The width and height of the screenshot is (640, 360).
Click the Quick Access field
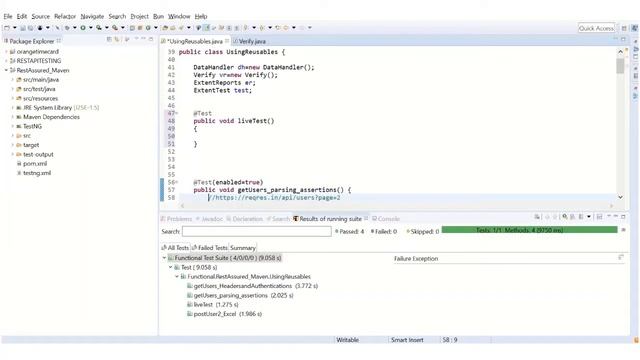click(596, 28)
